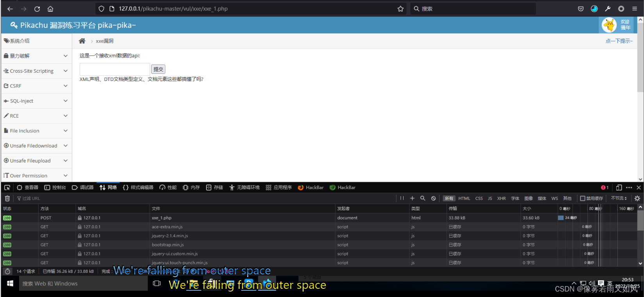The width and height of the screenshot is (644, 297).
Task: Filter requests by WS
Action: [x=555, y=199]
